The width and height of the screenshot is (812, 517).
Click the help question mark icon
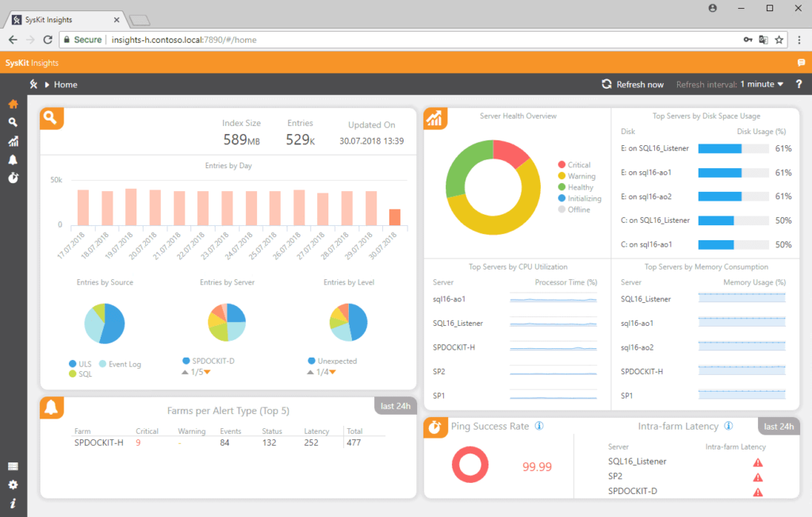pyautogui.click(x=799, y=84)
